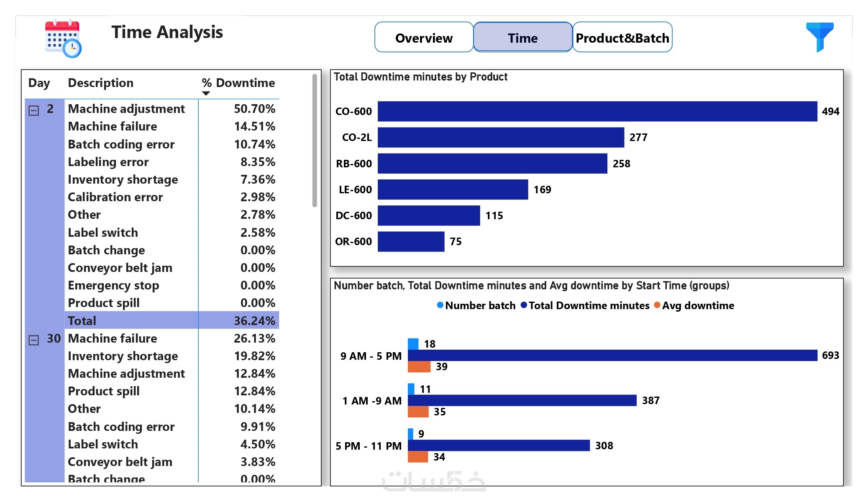
Task: Click the Avg downtime legend marker
Action: point(657,305)
